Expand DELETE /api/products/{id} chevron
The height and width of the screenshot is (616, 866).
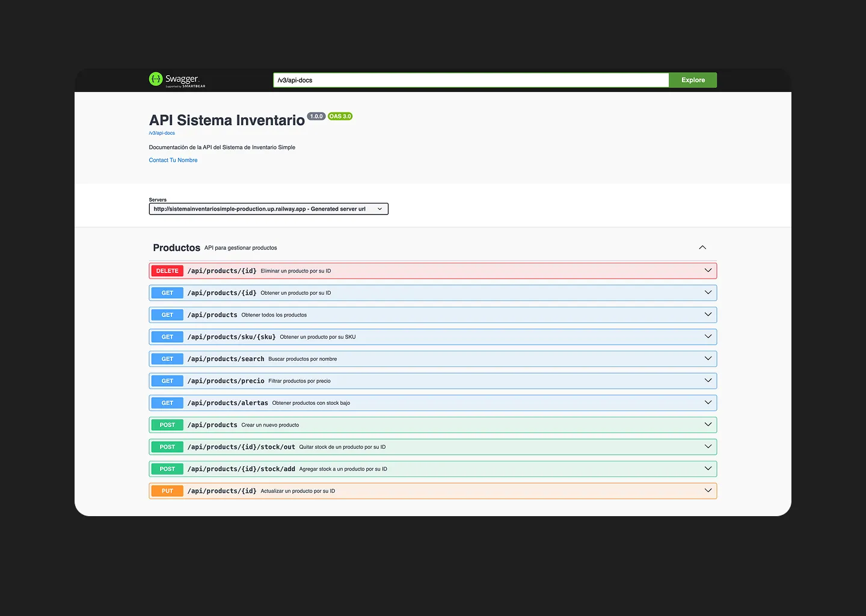point(708,271)
